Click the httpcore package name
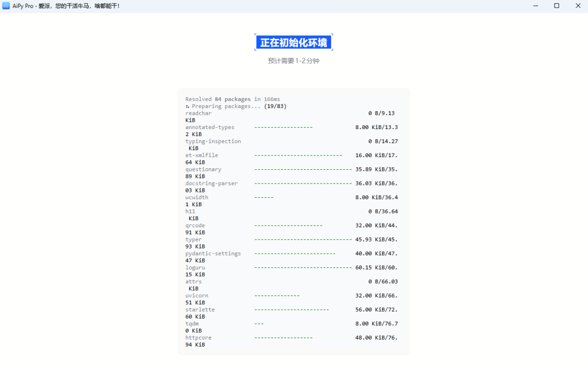The height and width of the screenshot is (368, 588). point(198,338)
